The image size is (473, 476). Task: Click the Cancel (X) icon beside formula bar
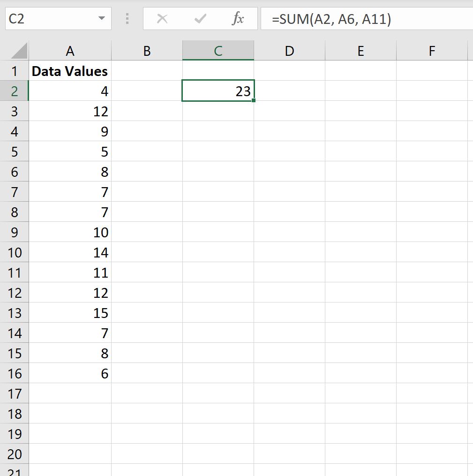pyautogui.click(x=162, y=19)
